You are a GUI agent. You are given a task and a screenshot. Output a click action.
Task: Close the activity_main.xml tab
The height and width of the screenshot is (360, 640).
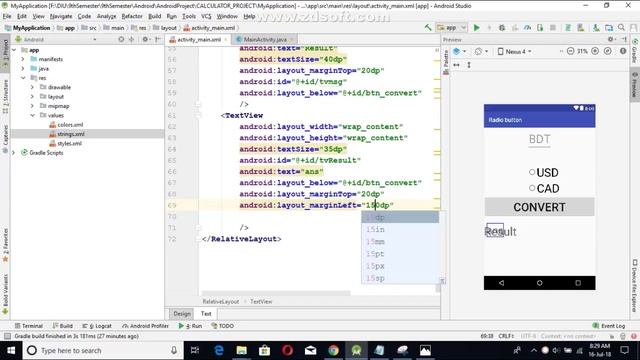click(x=225, y=40)
